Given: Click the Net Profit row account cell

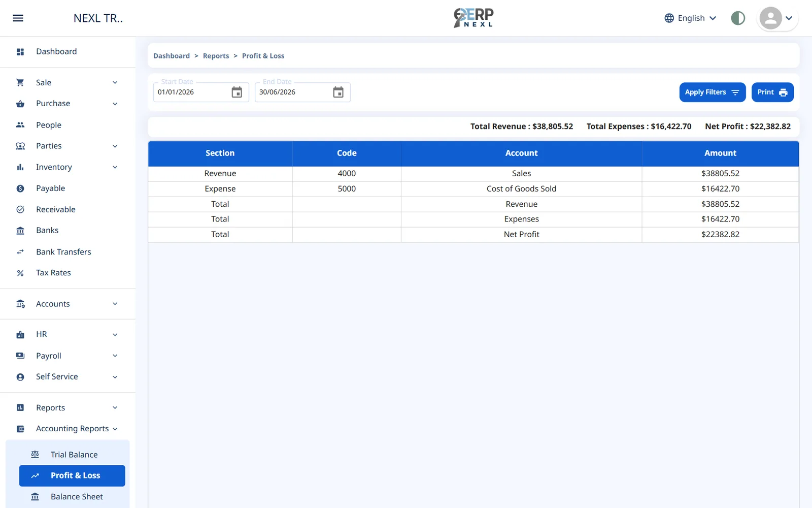Looking at the screenshot, I should point(521,234).
